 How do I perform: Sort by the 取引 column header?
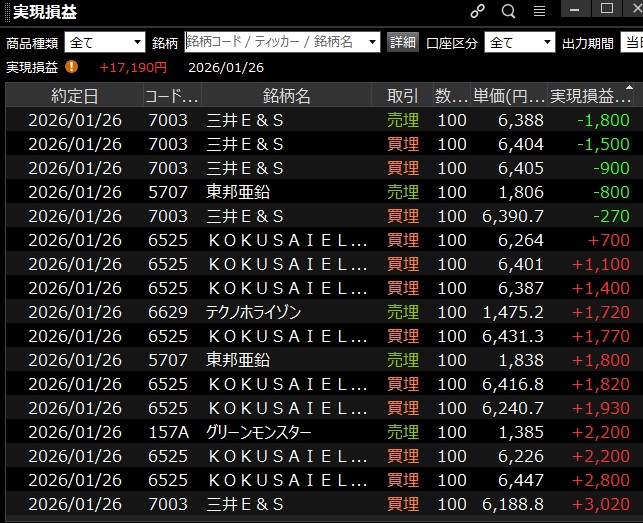tap(402, 96)
